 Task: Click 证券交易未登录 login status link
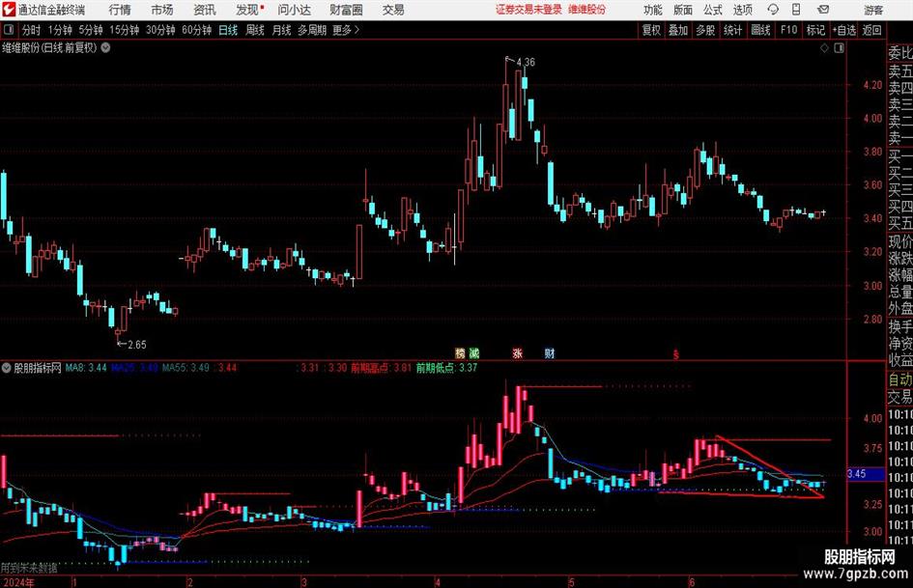[x=528, y=10]
